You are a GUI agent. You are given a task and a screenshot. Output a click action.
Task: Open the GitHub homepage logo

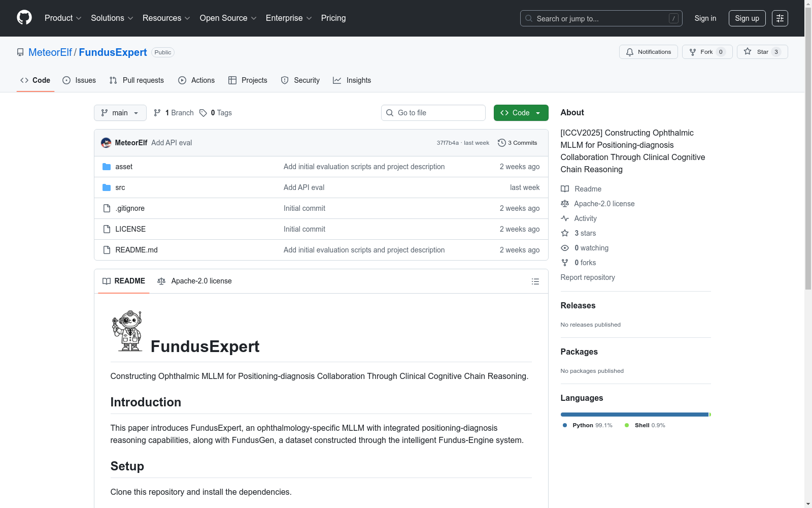point(24,18)
